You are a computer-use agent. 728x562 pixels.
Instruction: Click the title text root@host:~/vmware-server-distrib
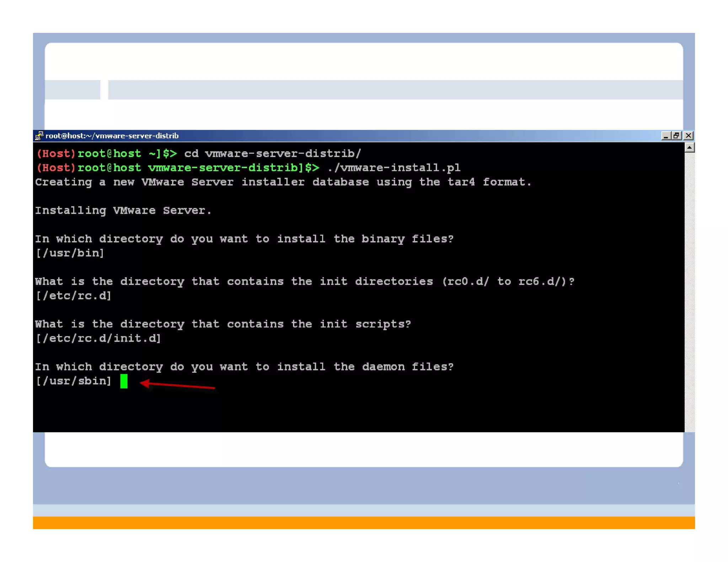pos(112,136)
